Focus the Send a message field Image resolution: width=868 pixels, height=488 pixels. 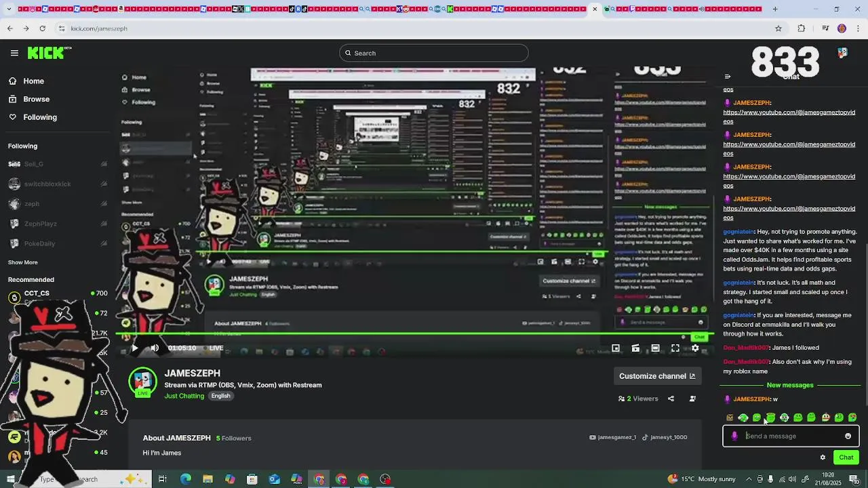(791, 436)
